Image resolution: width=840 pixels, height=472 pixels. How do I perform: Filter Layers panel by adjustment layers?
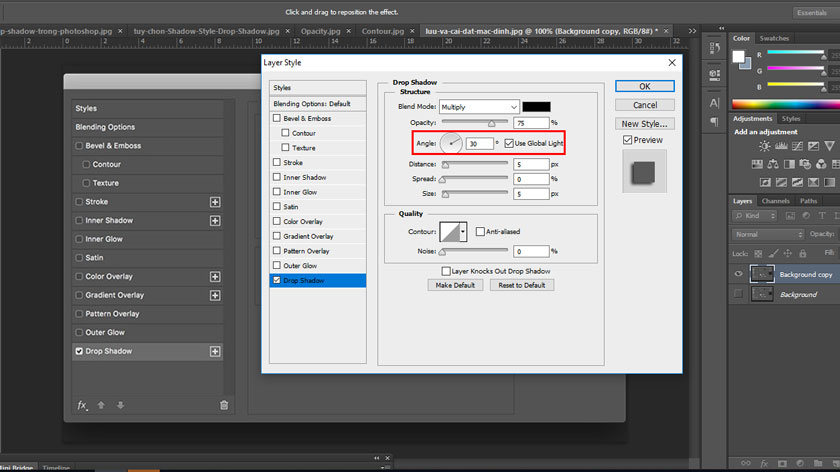(x=806, y=216)
